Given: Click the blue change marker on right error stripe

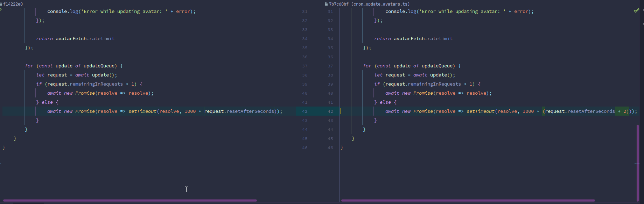Looking at the screenshot, I should point(637,164).
